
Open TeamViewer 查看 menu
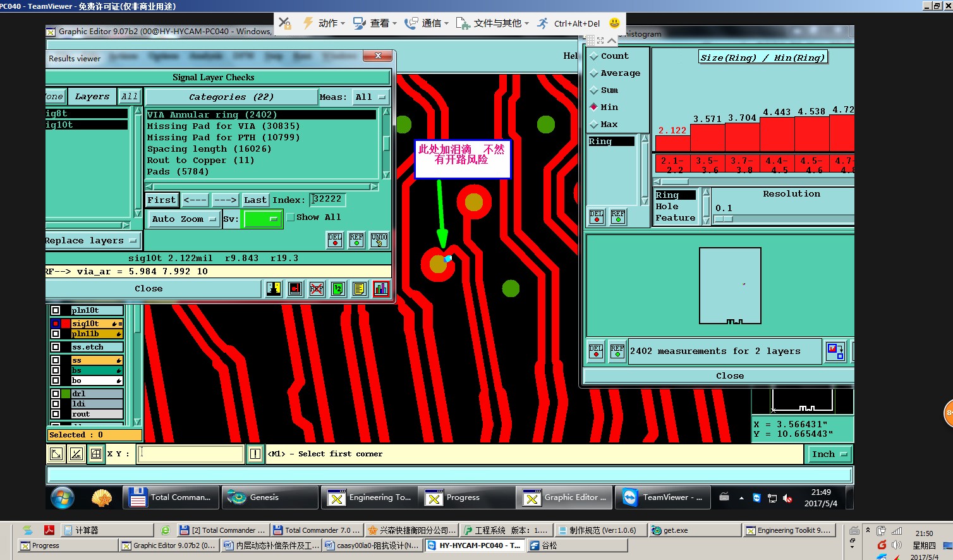pos(375,23)
